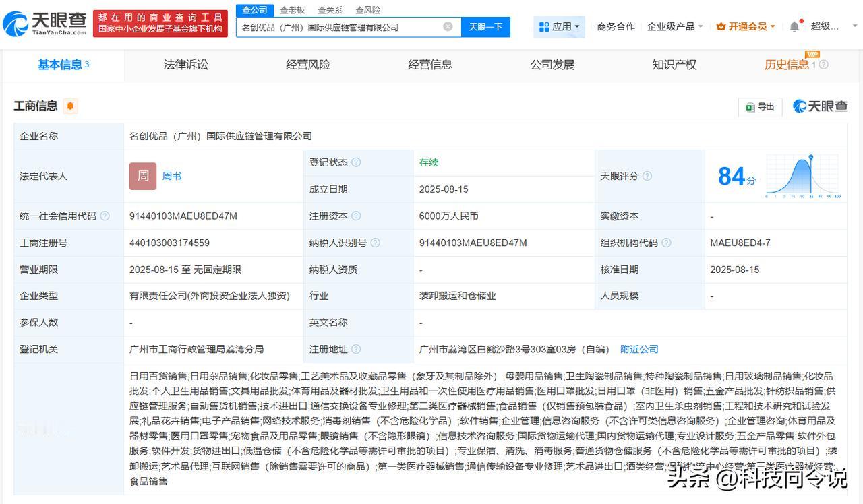This screenshot has width=863, height=504.
Task: Clear the search box with the X icon
Action: pyautogui.click(x=448, y=26)
